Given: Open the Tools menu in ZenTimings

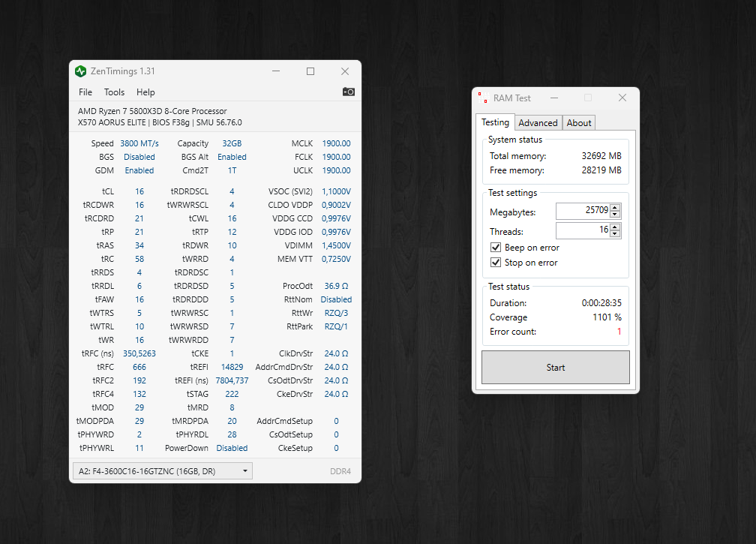Looking at the screenshot, I should pos(114,92).
